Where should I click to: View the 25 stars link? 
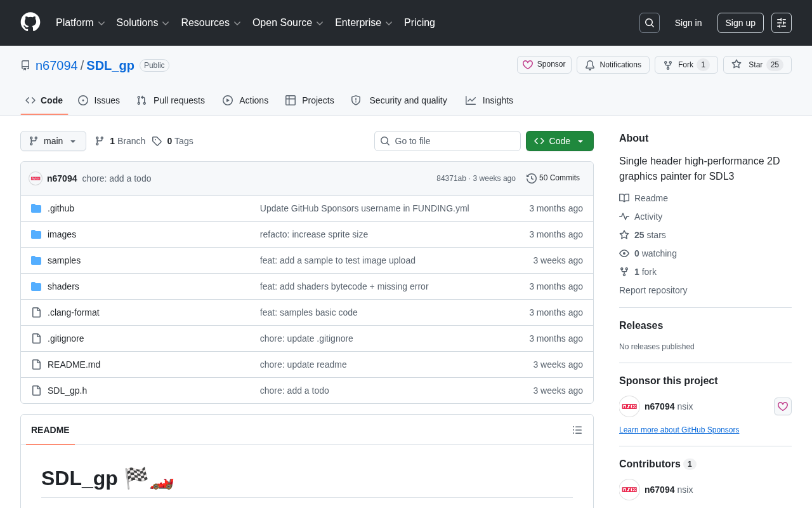643,235
